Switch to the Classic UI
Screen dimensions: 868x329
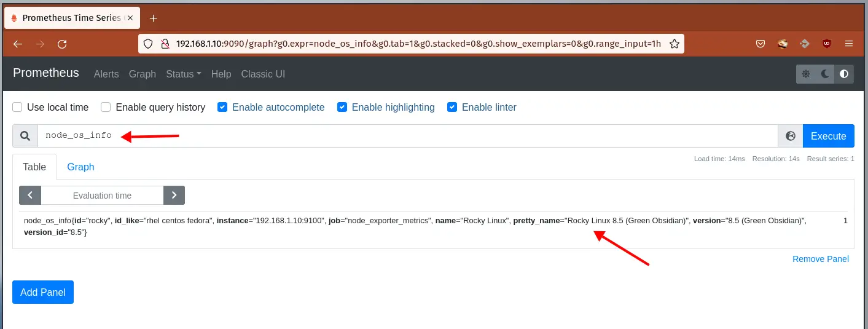263,74
